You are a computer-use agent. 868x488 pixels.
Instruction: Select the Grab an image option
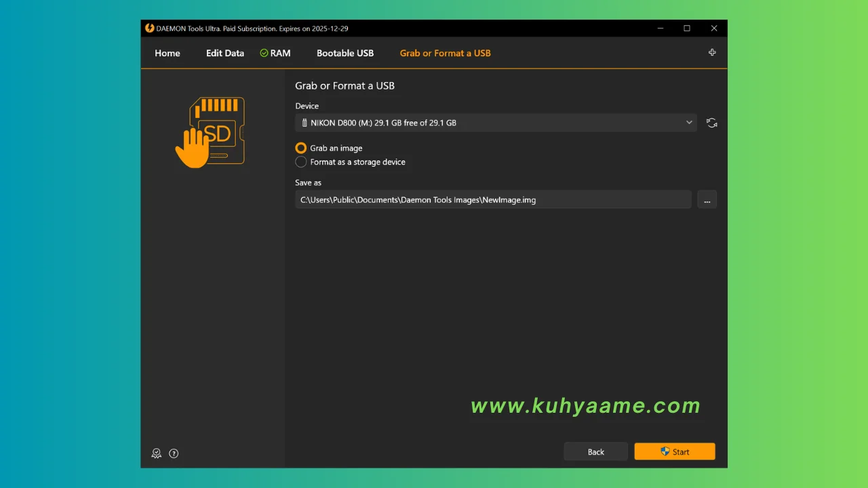329,148
